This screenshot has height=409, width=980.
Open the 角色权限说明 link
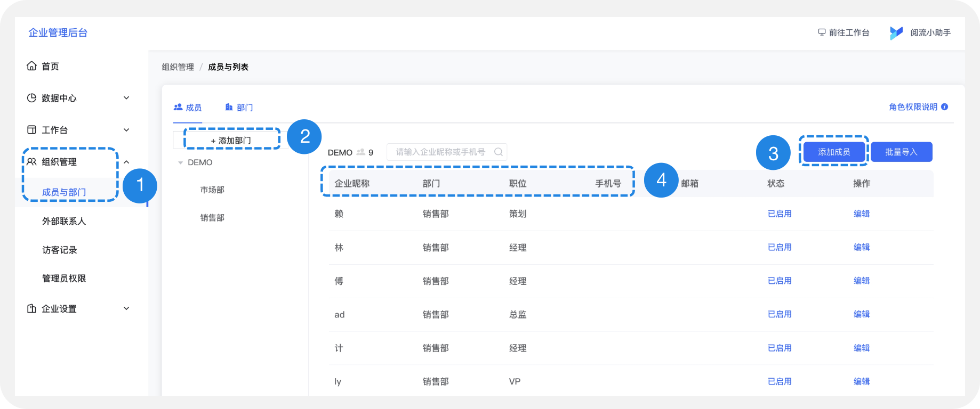point(913,107)
